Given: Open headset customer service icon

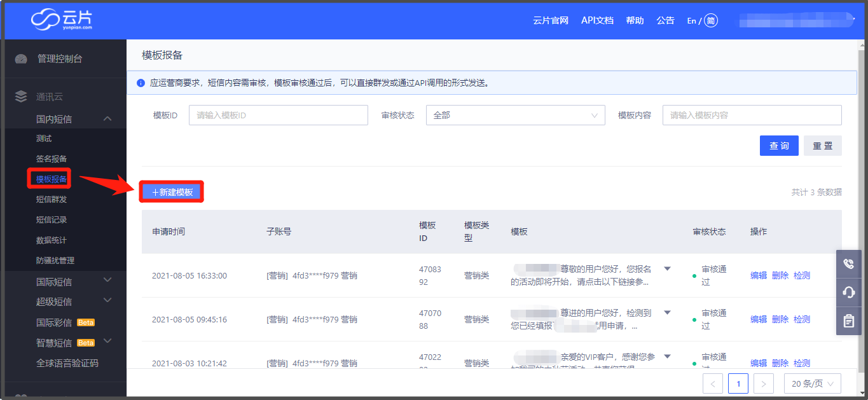Looking at the screenshot, I should pos(848,293).
